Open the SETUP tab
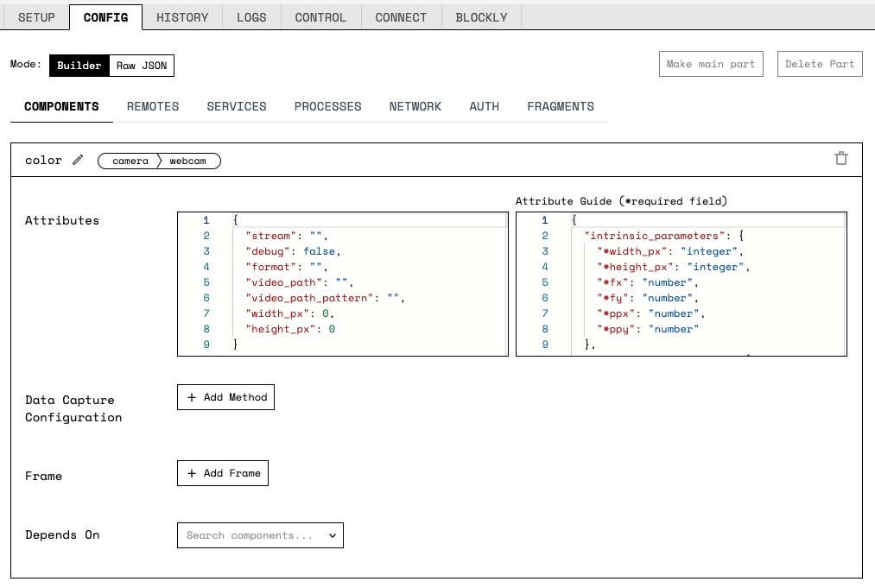Viewport: 875px width, 588px height. (36, 17)
